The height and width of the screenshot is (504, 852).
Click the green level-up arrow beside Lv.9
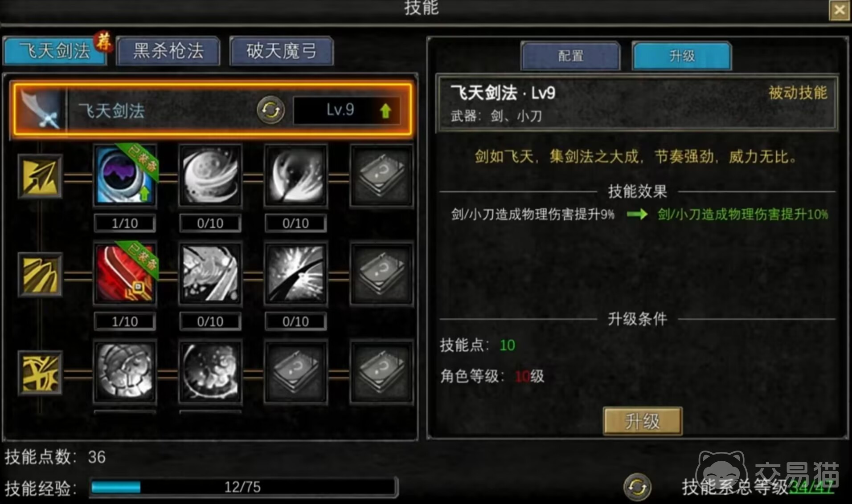(385, 110)
